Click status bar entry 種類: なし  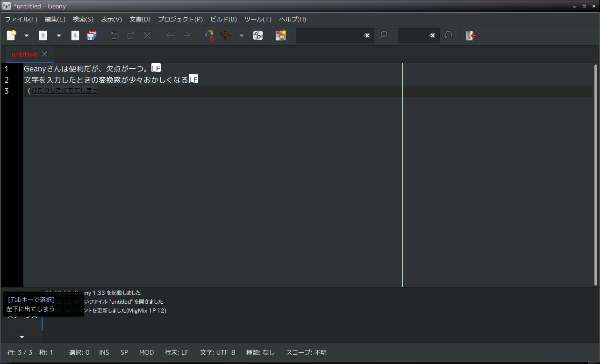[261, 352]
